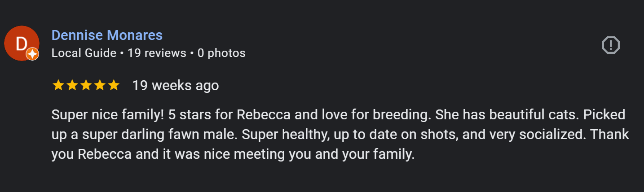Click the second yellow rating star
644x192 pixels.
coord(72,85)
